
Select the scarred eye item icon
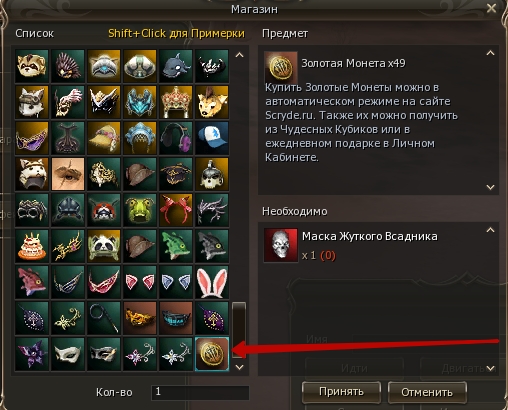click(x=68, y=174)
